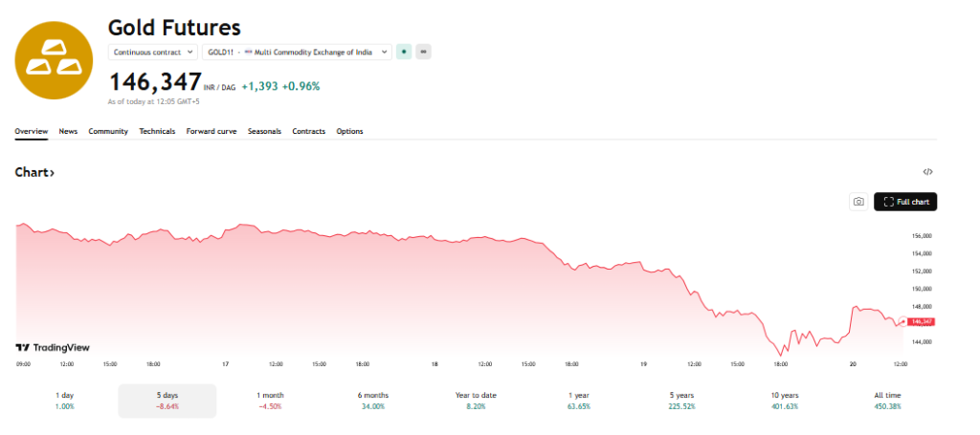Choose the 10 years range

(x=785, y=401)
